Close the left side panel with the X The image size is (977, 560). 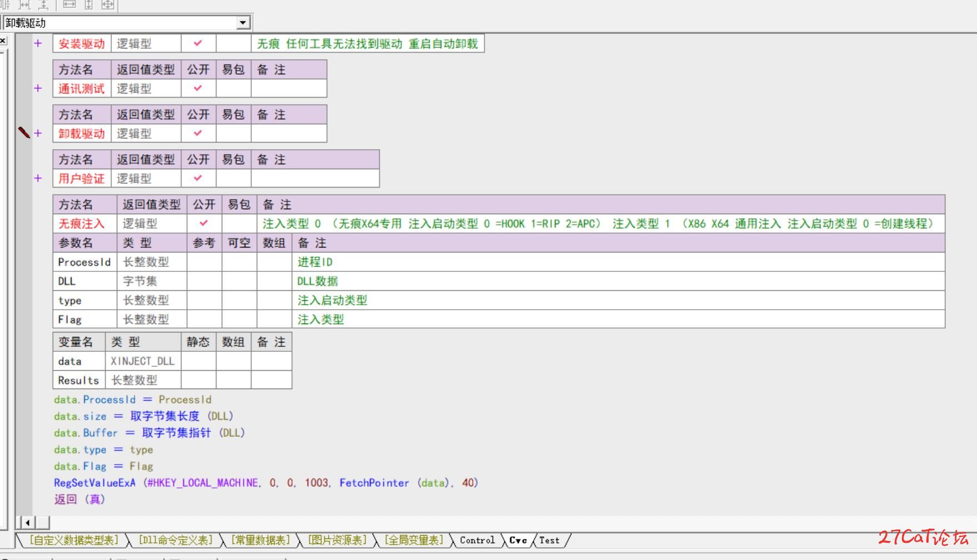tap(3, 41)
